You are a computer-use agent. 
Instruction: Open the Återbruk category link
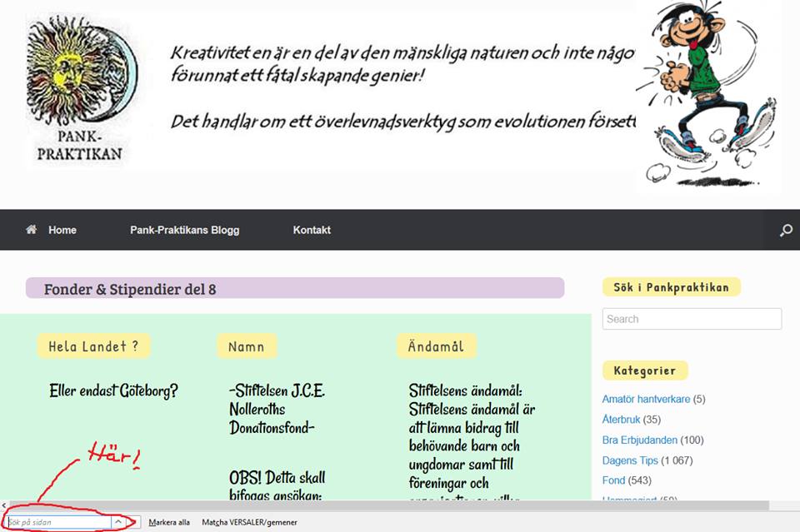[x=621, y=420]
